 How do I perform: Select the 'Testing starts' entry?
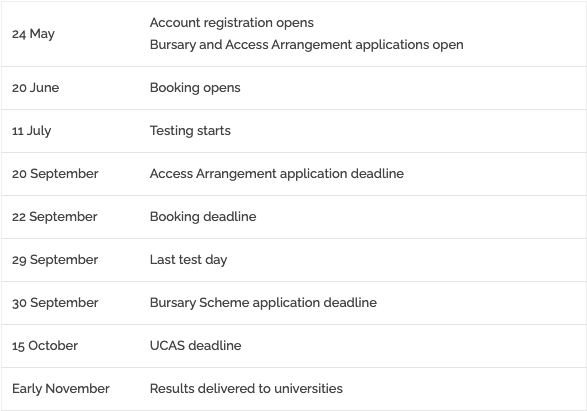[x=190, y=131]
